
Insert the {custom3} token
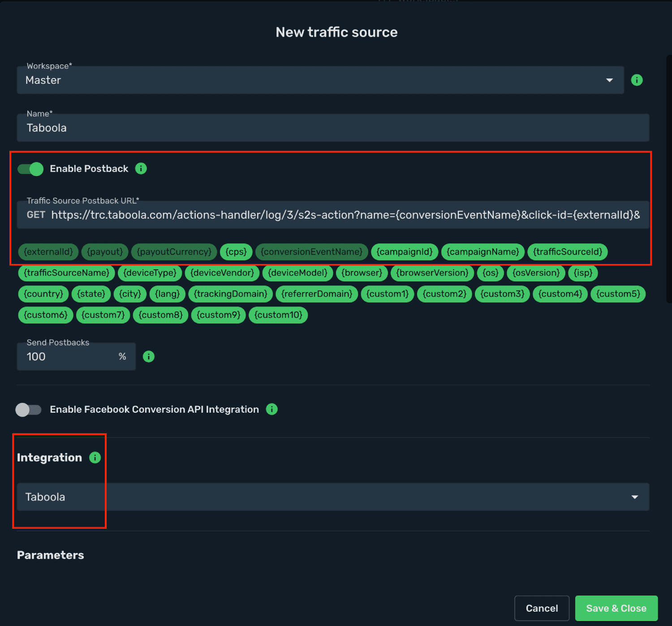tap(503, 294)
